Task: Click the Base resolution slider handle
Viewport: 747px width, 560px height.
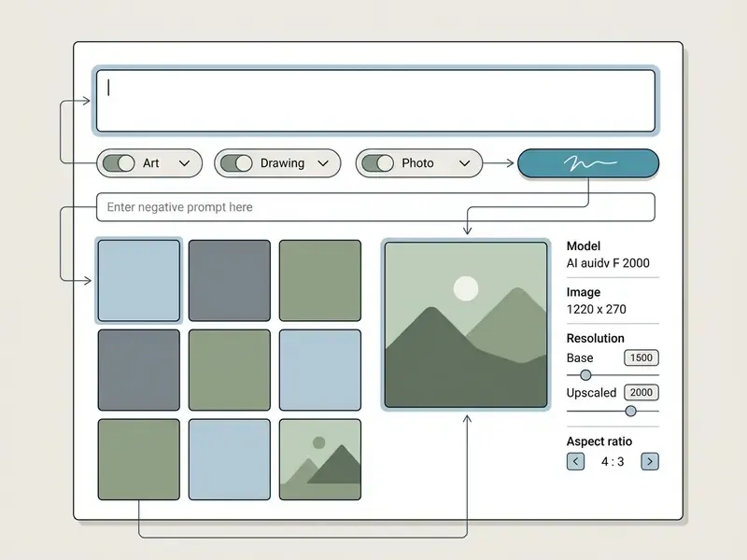Action: [x=585, y=375]
